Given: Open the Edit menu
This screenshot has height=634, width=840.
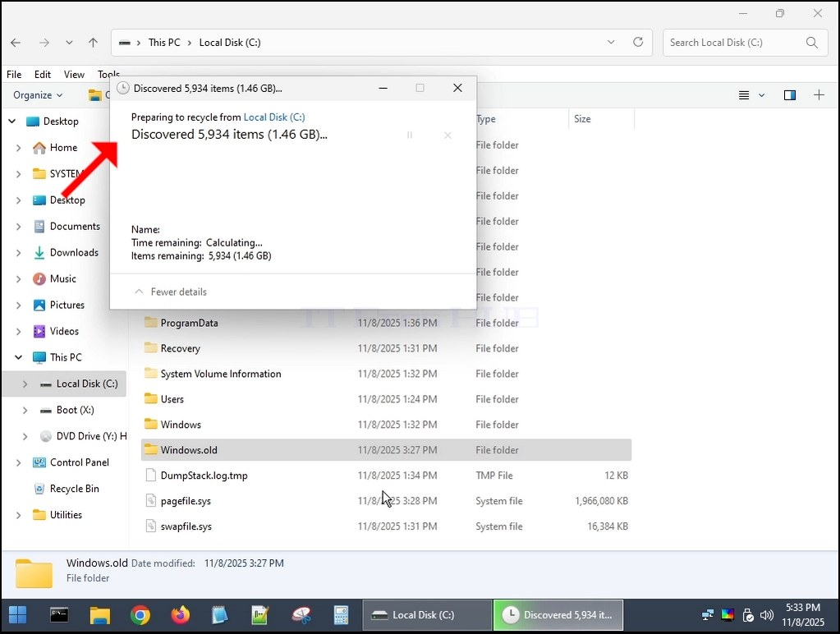Looking at the screenshot, I should [43, 75].
